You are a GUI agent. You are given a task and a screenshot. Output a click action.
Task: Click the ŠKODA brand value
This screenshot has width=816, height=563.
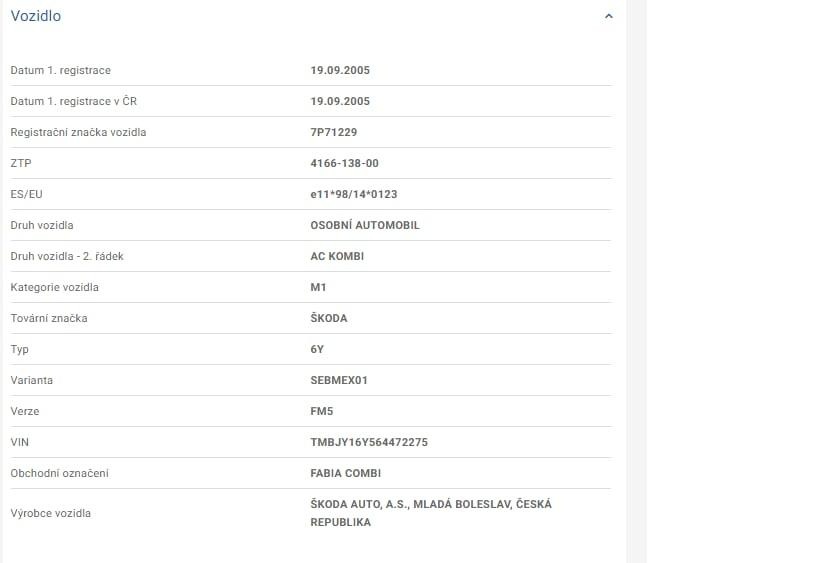click(329, 318)
